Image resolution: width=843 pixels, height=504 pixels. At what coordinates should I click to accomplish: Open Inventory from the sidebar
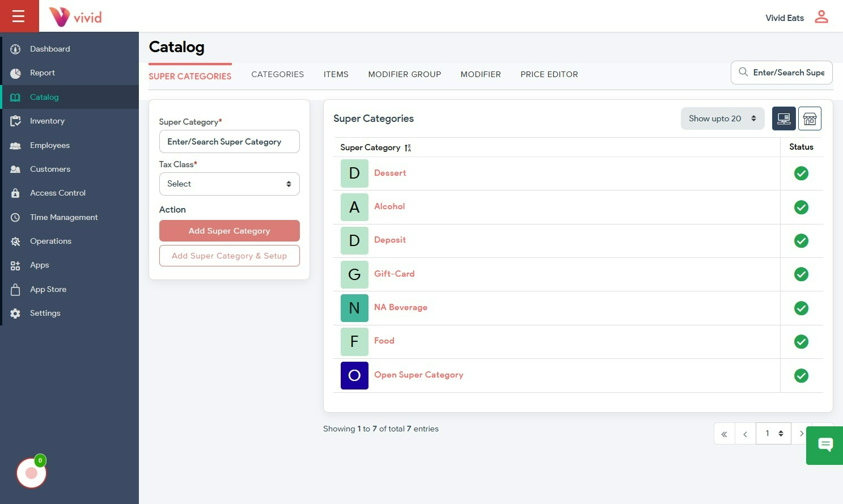click(x=47, y=121)
